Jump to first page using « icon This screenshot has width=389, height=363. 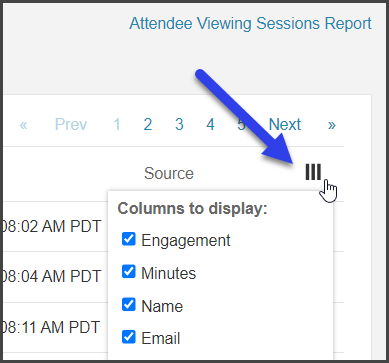coord(23,125)
